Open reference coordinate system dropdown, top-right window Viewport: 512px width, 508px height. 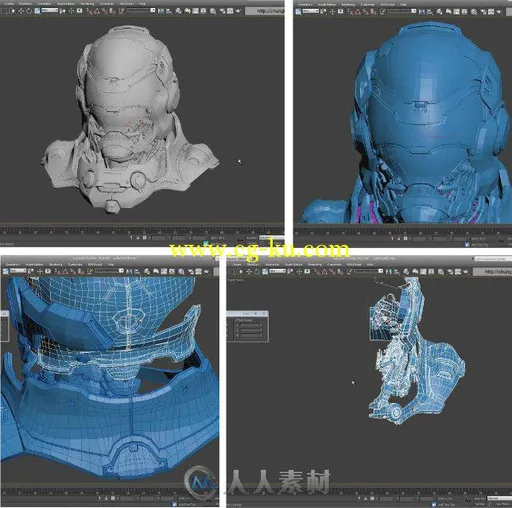(310, 11)
